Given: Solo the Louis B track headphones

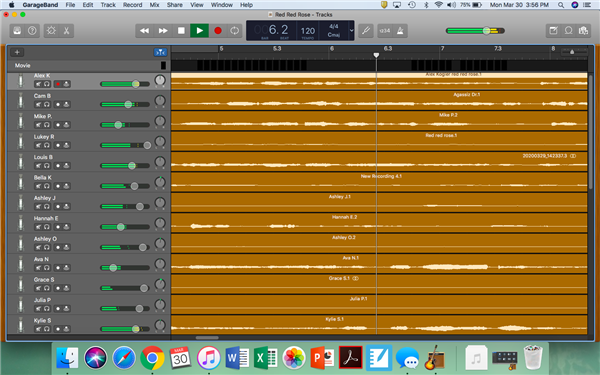Looking at the screenshot, I should [x=47, y=166].
